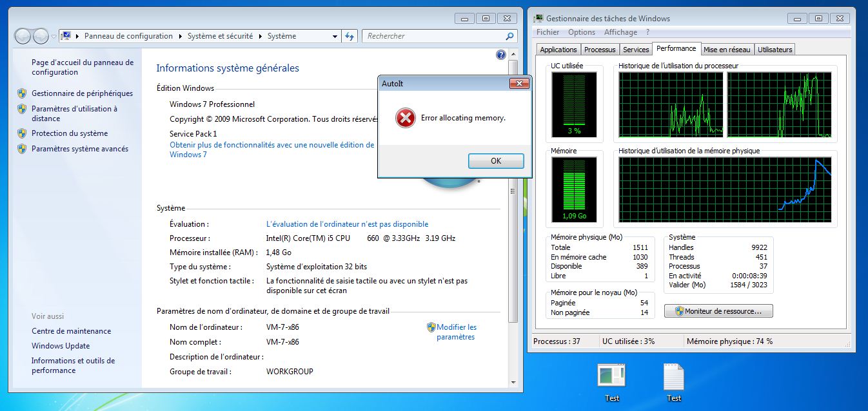Maximize the Task Manager window
Image resolution: width=868 pixels, height=411 pixels.
[x=818, y=19]
